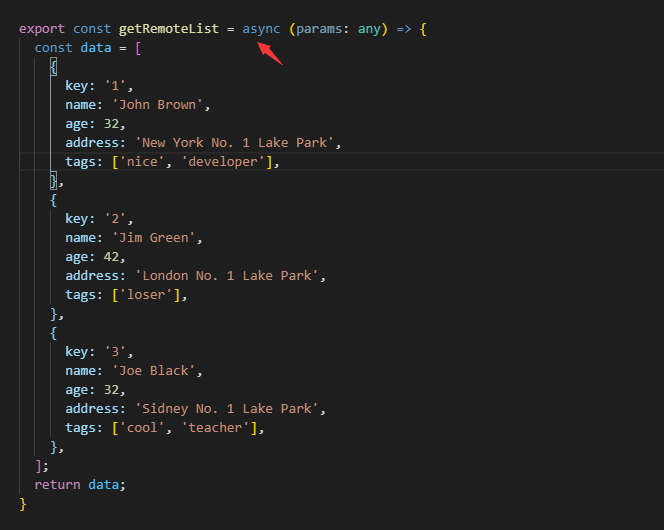The image size is (664, 530).
Task: Click the any type annotation
Action: pos(369,29)
